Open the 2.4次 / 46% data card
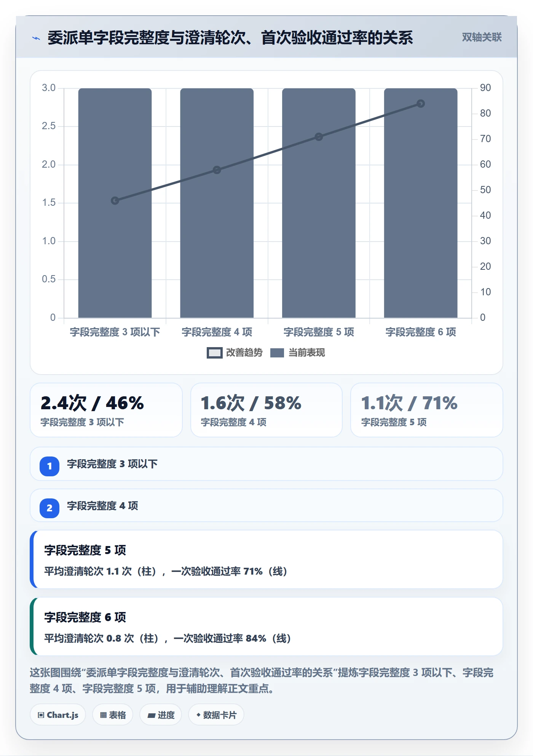The image size is (533, 756). pyautogui.click(x=106, y=410)
